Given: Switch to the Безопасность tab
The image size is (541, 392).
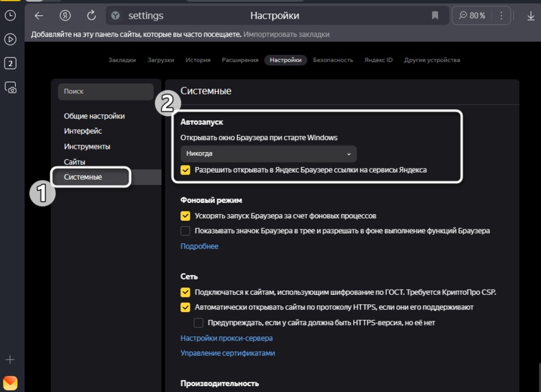Looking at the screenshot, I should coord(333,60).
